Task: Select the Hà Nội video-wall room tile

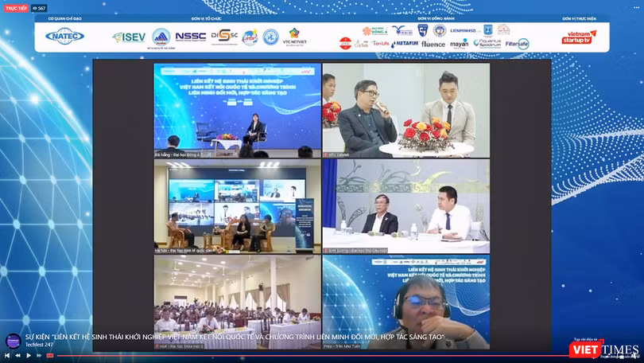Action: [238, 206]
